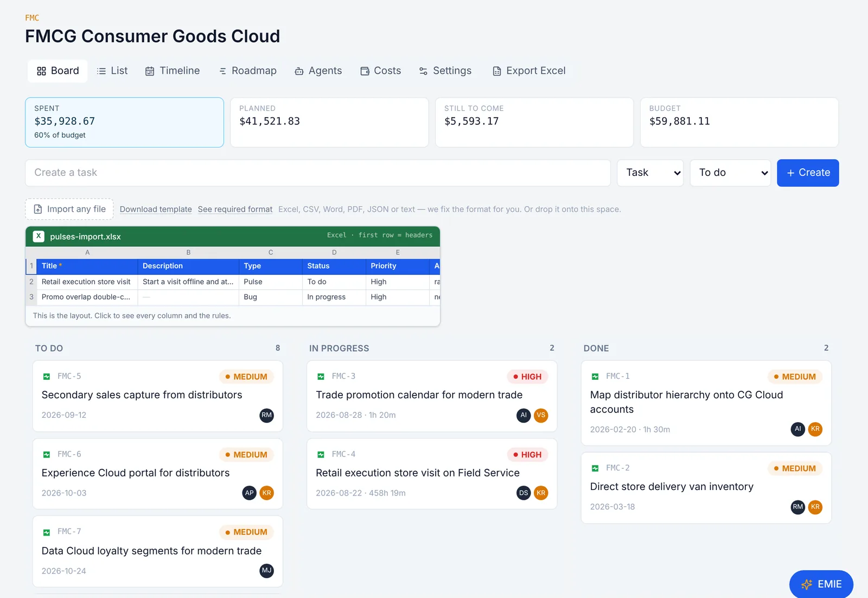The image size is (868, 598).
Task: Select the Spent summary card
Action: [124, 122]
